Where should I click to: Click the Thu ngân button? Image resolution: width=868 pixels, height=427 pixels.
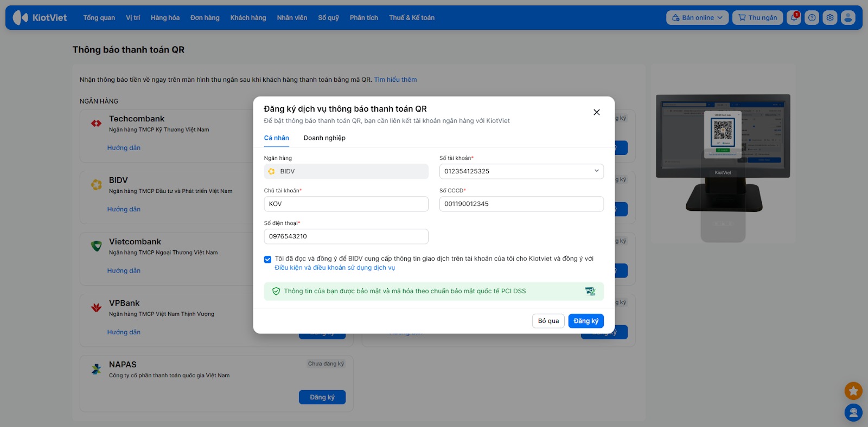click(x=758, y=18)
